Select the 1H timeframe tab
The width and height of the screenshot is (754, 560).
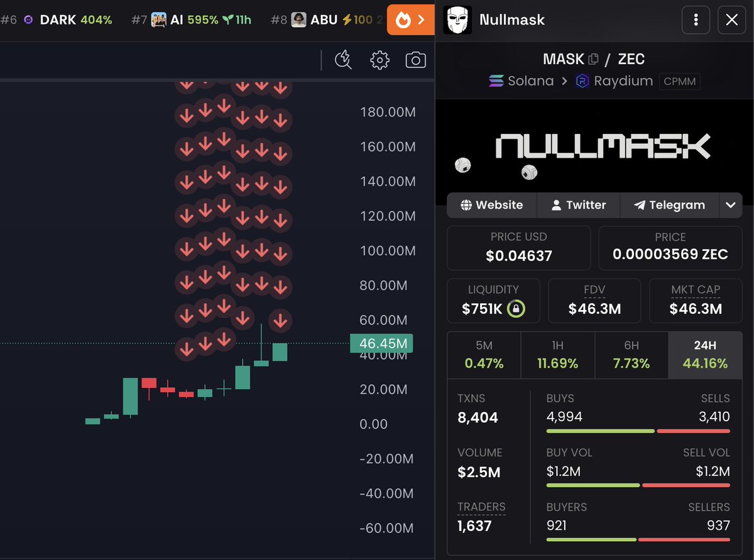tap(557, 355)
